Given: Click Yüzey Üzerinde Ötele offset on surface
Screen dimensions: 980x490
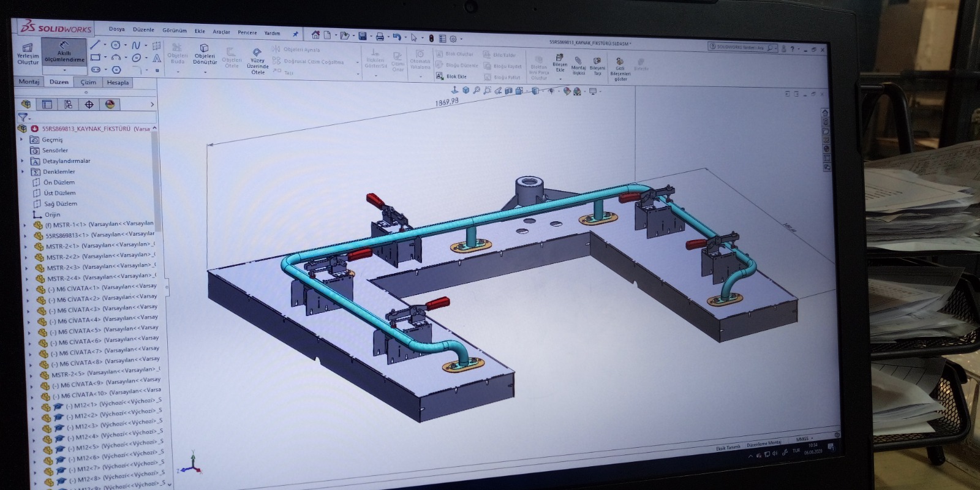Looking at the screenshot, I should point(258,61).
